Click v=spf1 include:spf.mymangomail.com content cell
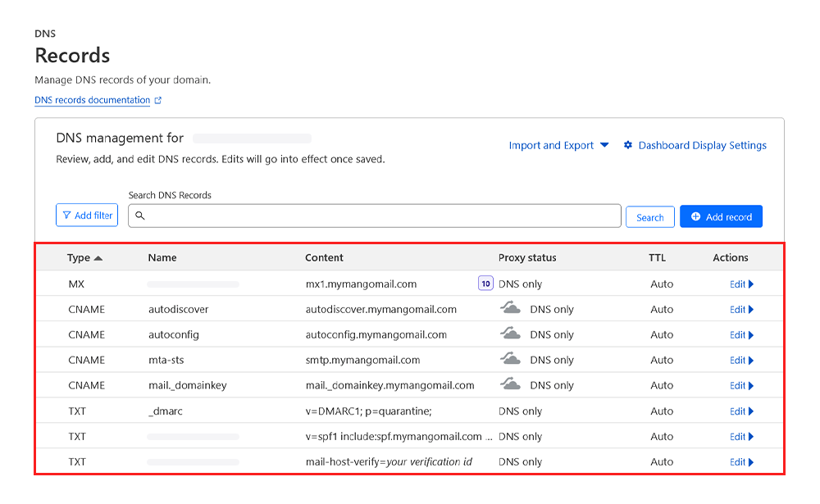Screen dimensions: 820x504 399,437
